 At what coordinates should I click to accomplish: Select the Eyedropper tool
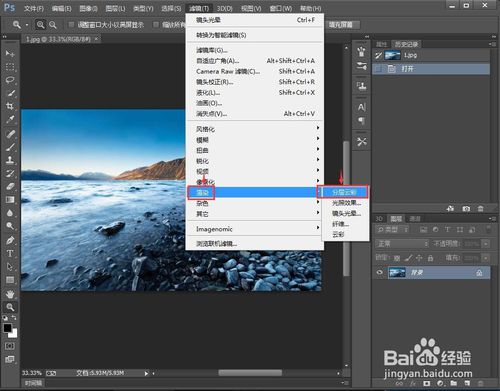[x=10, y=119]
